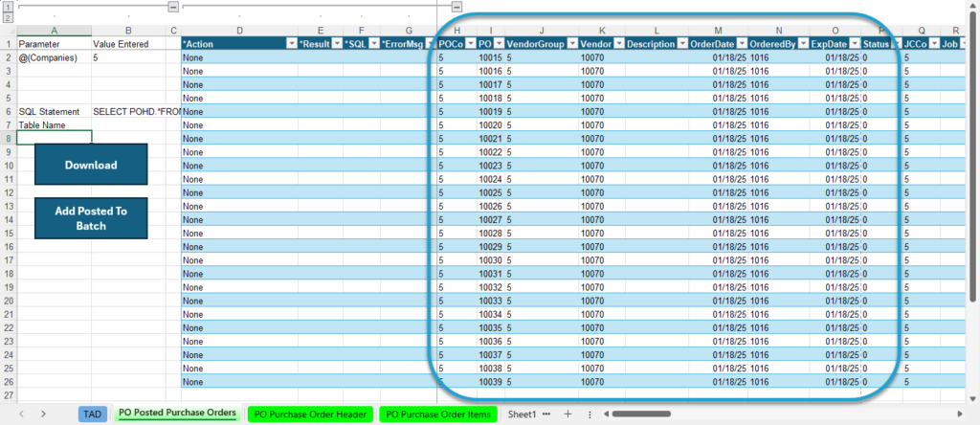Collapse the column group ending near column H

(457, 7)
